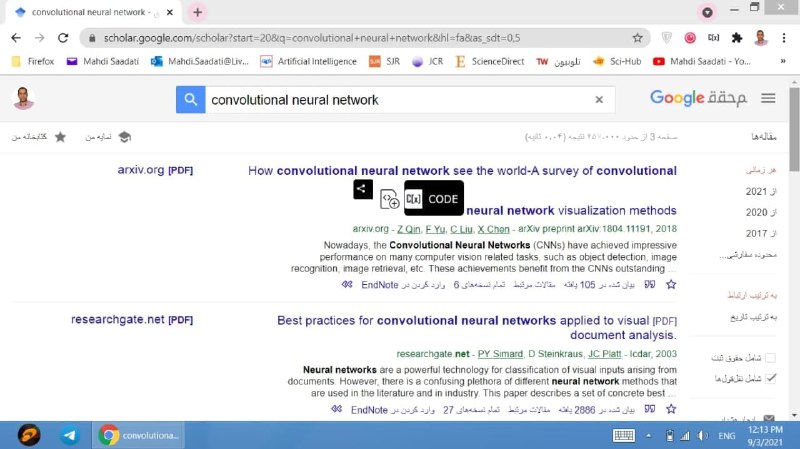The image size is (800, 449).
Task: Open the Extensions puzzle icon
Action: (737, 38)
